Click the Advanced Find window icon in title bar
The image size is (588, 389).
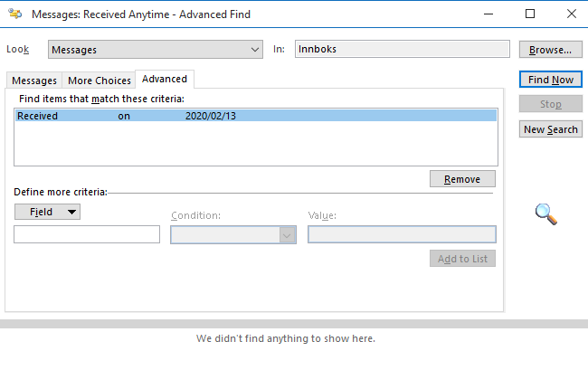point(15,14)
